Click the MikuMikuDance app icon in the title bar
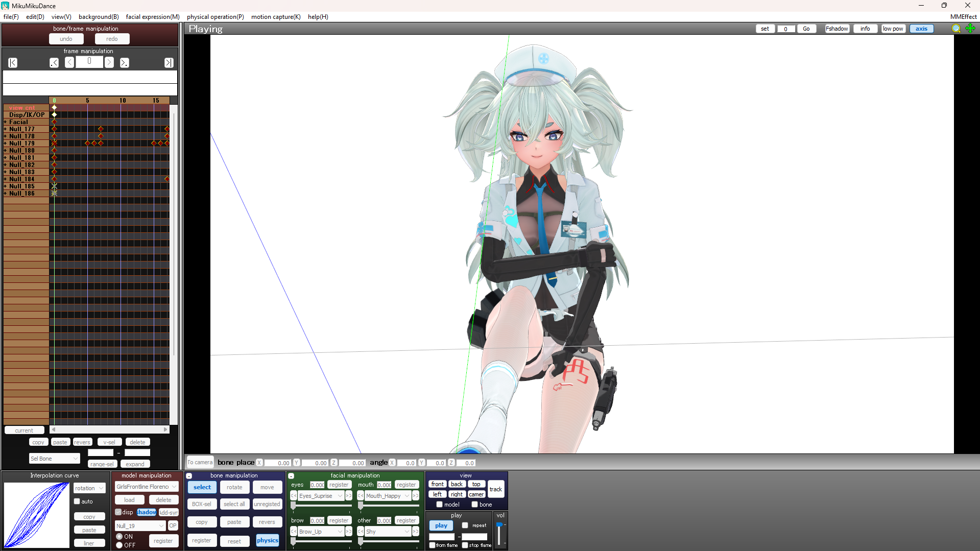Viewport: 980px width, 551px height. (5, 6)
